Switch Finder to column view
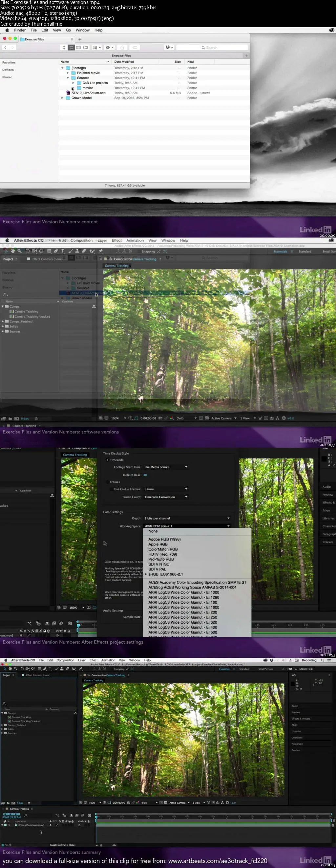 [78, 48]
